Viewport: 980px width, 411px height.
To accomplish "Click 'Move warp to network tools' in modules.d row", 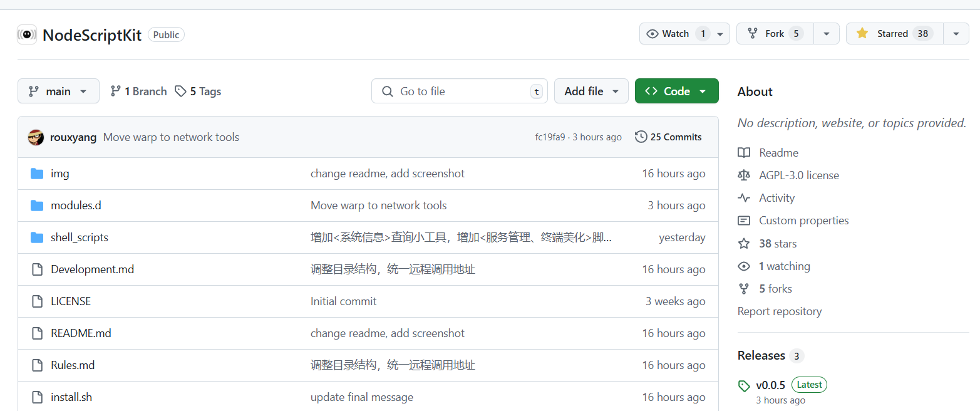I will pyautogui.click(x=379, y=205).
